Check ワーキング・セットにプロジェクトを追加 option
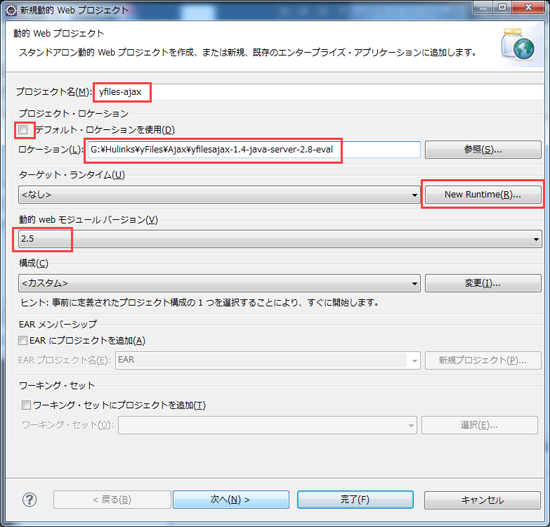 click(26, 405)
